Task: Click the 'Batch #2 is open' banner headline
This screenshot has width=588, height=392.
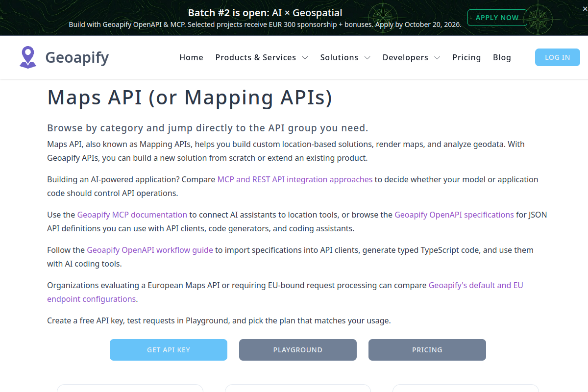Action: [x=265, y=13]
